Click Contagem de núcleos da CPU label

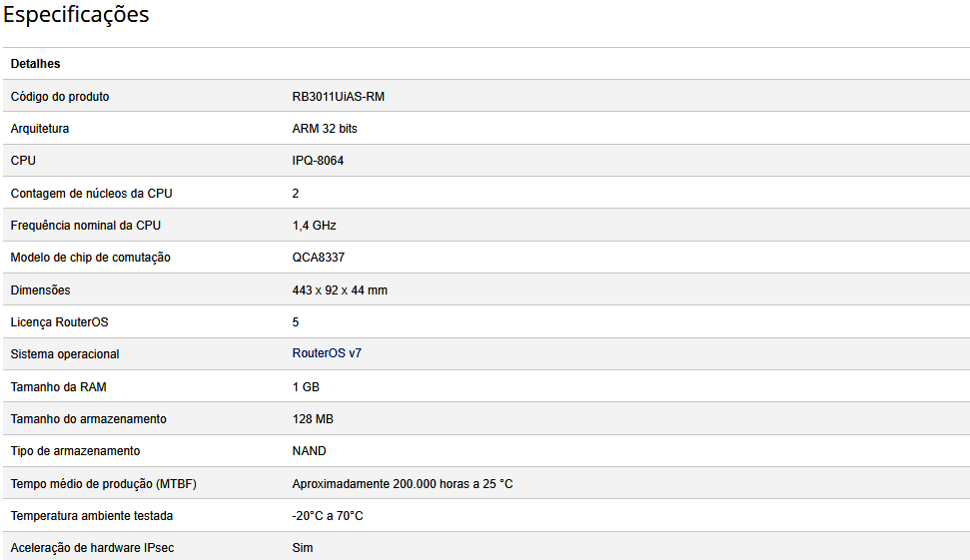[92, 194]
